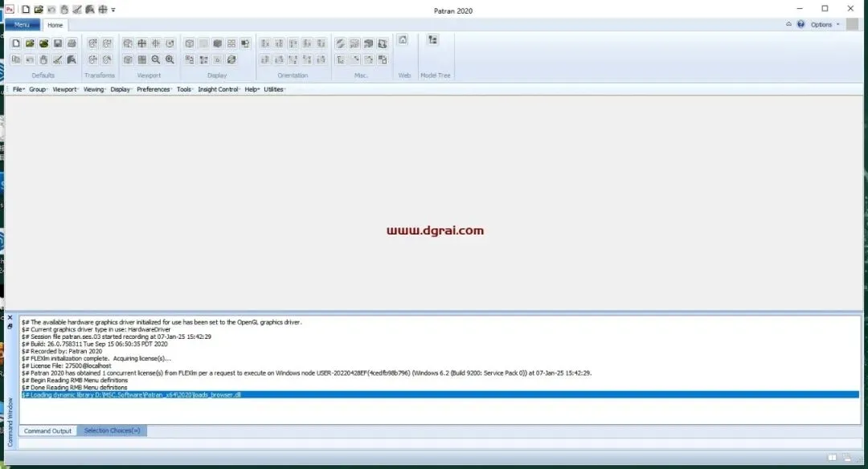
Task: Save the database using the floppy disk icon
Action: click(x=58, y=43)
